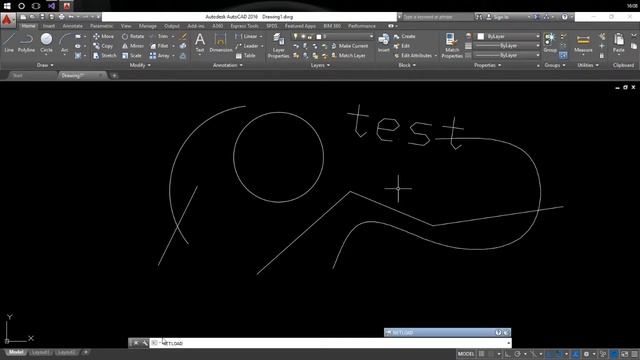Click the Mirror tool

pyautogui.click(x=133, y=46)
